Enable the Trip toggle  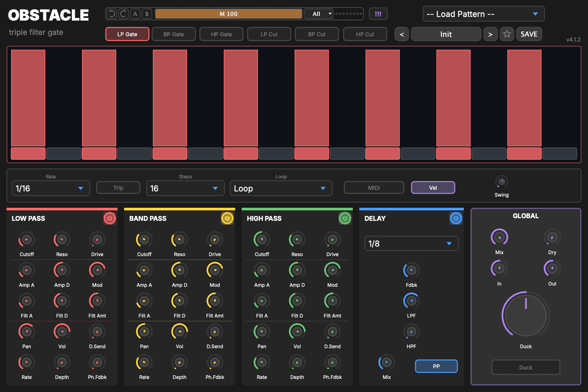tap(118, 188)
